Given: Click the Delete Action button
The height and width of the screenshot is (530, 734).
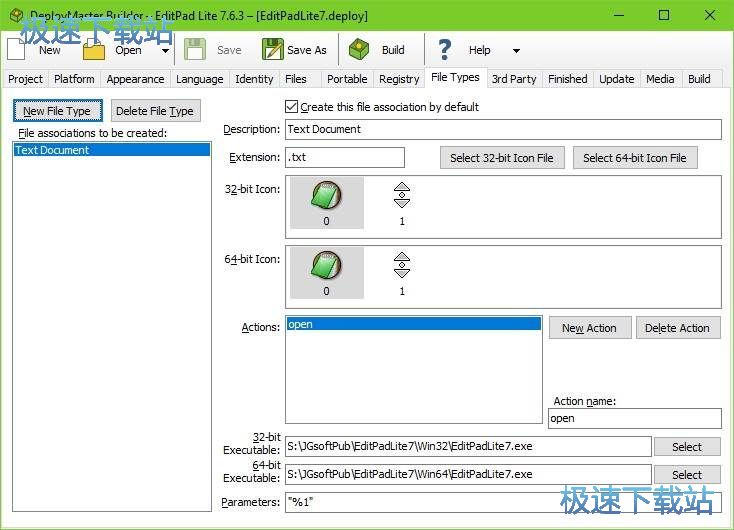Looking at the screenshot, I should click(x=677, y=328).
